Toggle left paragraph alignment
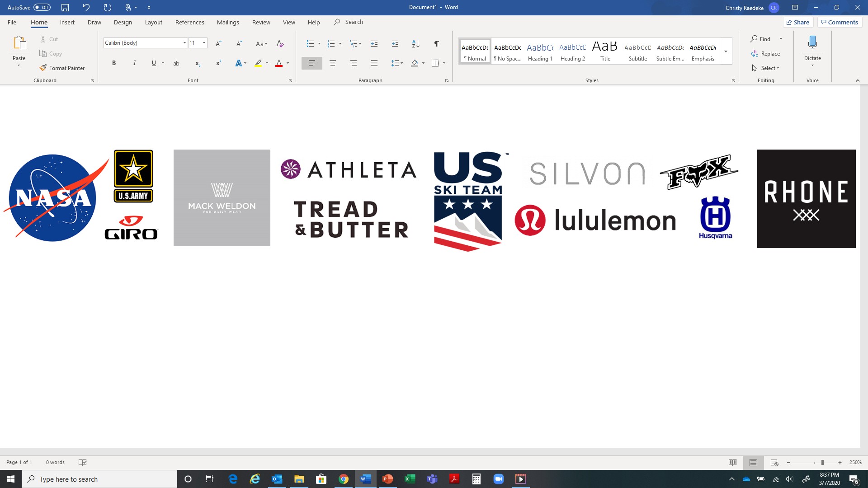868x488 pixels. 312,63
